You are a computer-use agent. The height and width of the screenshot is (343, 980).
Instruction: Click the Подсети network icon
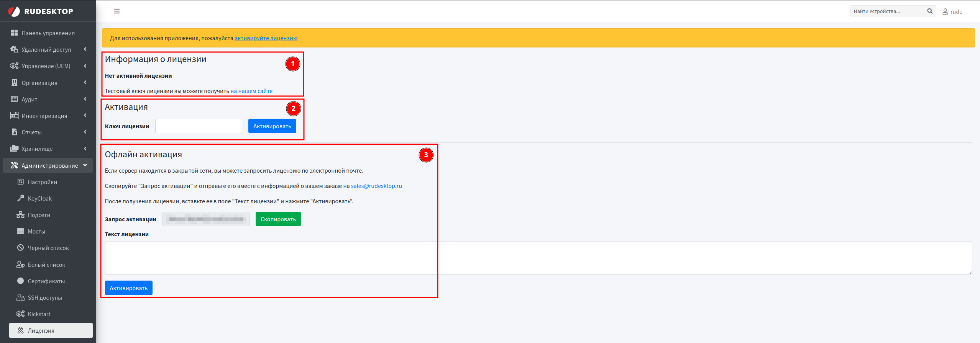pos(20,215)
